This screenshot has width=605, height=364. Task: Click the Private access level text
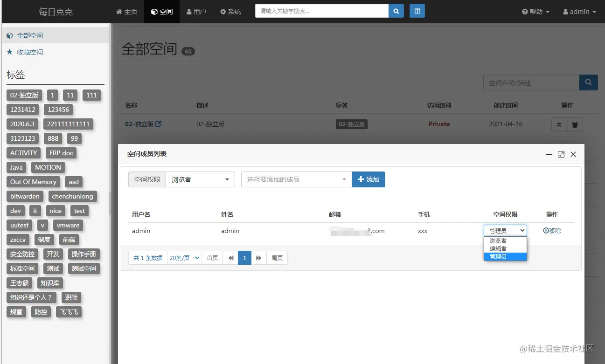point(439,124)
